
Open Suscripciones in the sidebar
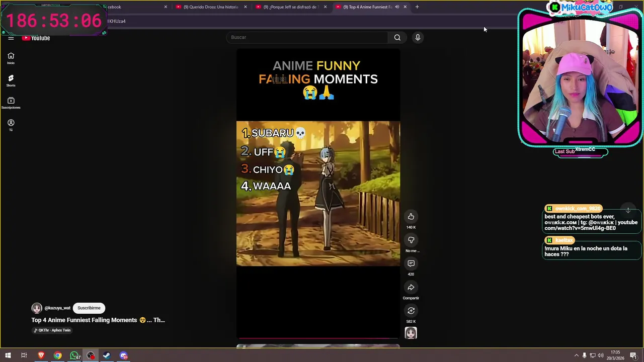[x=11, y=103]
